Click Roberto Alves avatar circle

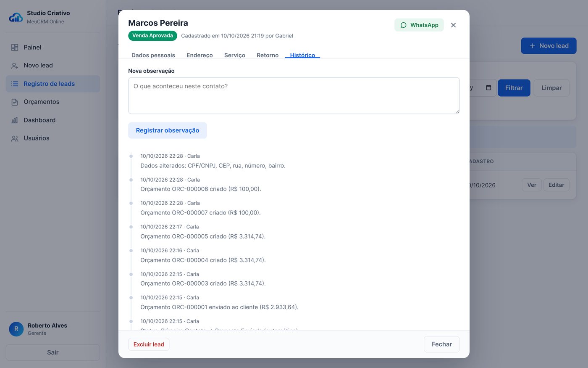click(16, 329)
